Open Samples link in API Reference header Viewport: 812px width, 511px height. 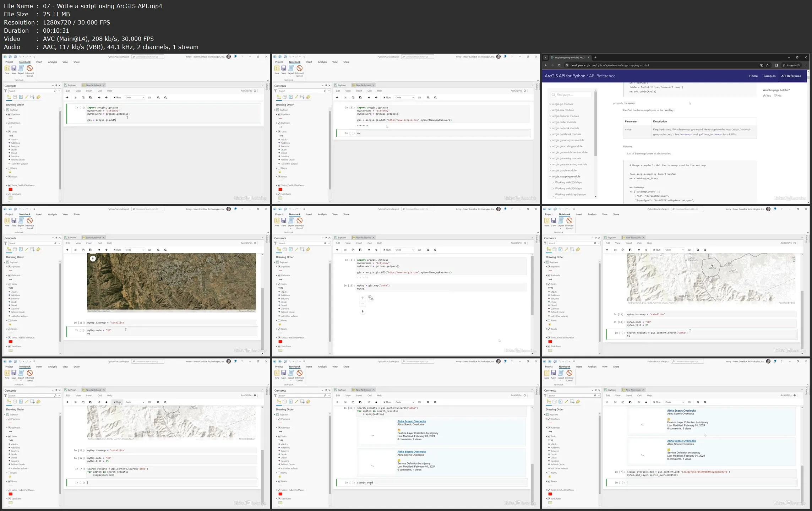769,76
